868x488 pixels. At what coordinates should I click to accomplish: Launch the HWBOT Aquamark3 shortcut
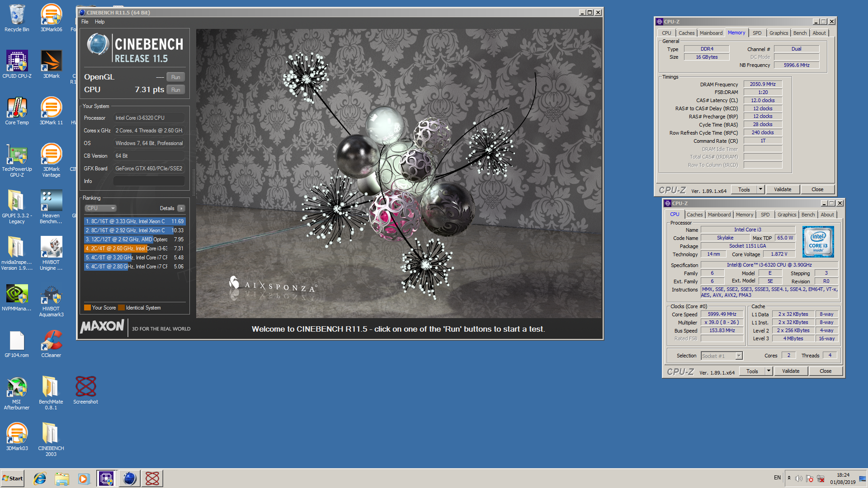coord(51,300)
